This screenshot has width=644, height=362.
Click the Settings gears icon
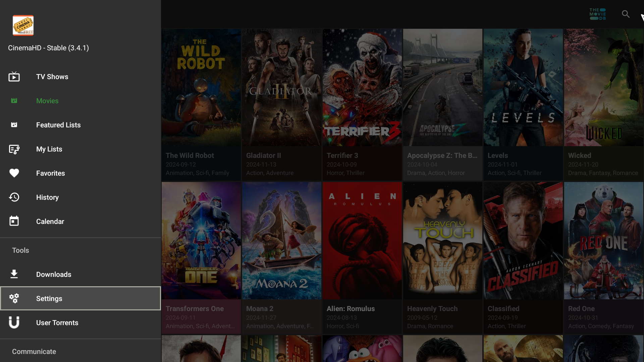(14, 298)
